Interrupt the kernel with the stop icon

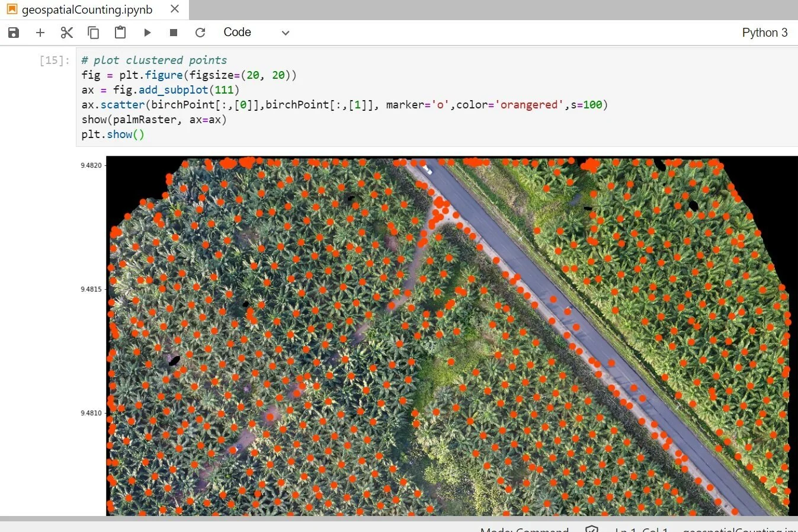[x=174, y=33]
